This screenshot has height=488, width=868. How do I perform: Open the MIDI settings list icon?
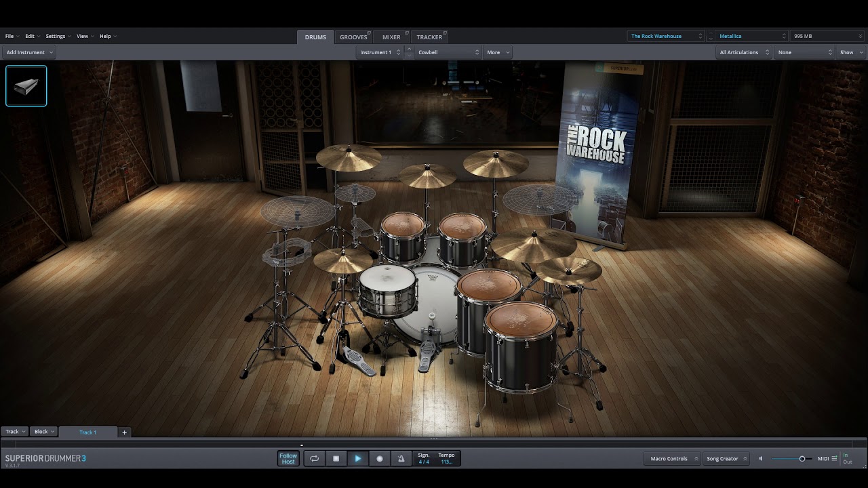click(x=834, y=459)
